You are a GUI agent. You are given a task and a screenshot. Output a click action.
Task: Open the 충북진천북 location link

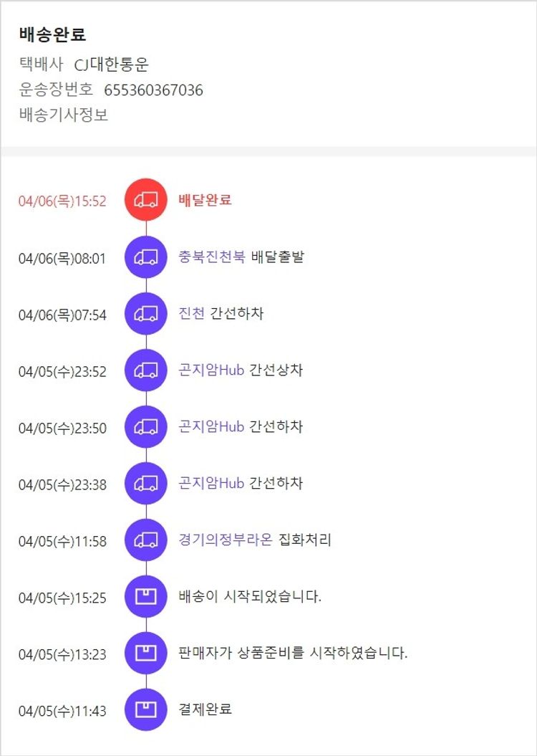pyautogui.click(x=212, y=257)
